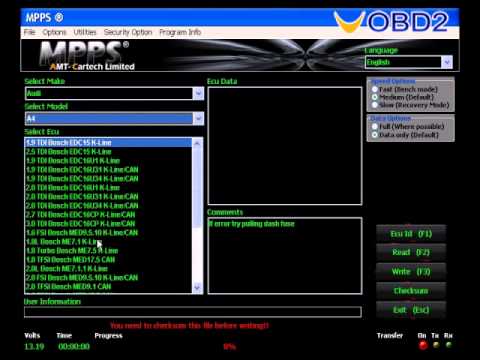The image size is (480, 360).
Task: Click the red 0% progress value
Action: (229, 347)
